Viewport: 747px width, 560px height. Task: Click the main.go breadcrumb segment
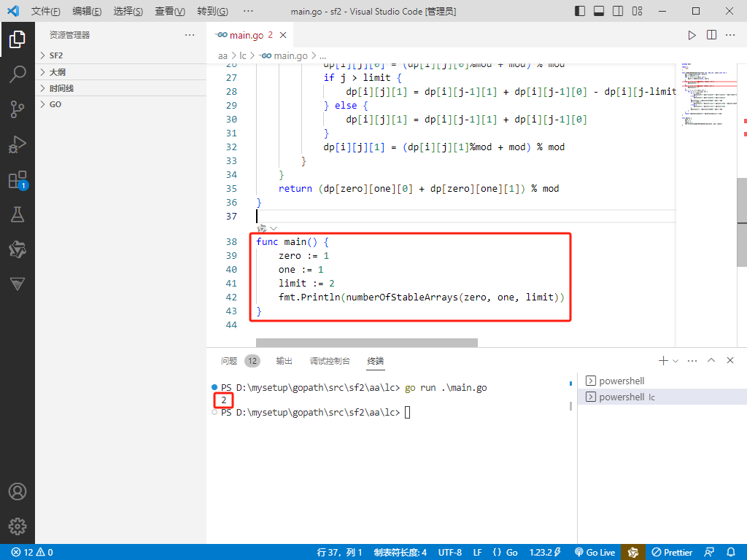click(284, 56)
